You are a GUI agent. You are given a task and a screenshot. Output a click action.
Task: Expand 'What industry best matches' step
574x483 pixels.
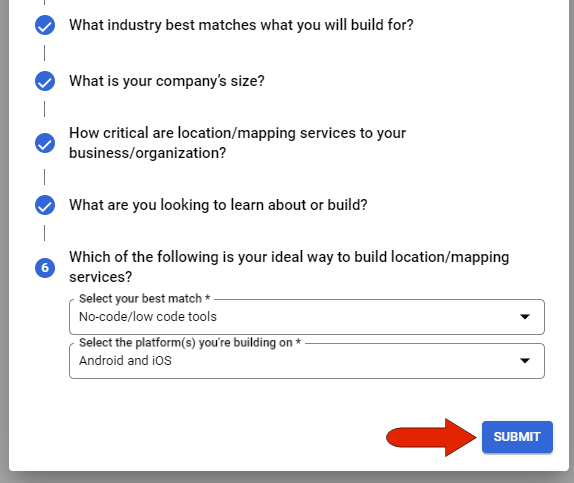point(241,25)
